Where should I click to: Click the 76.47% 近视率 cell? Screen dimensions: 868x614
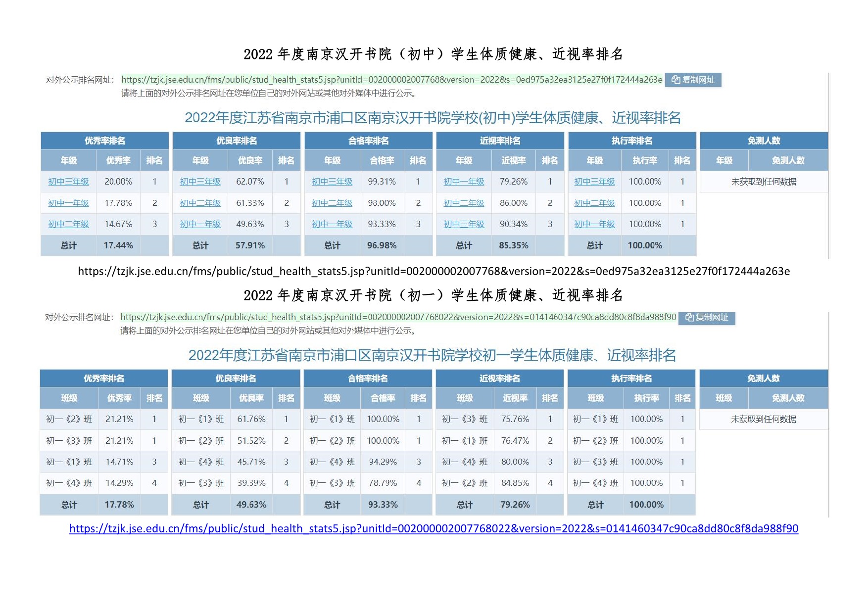[x=515, y=440]
